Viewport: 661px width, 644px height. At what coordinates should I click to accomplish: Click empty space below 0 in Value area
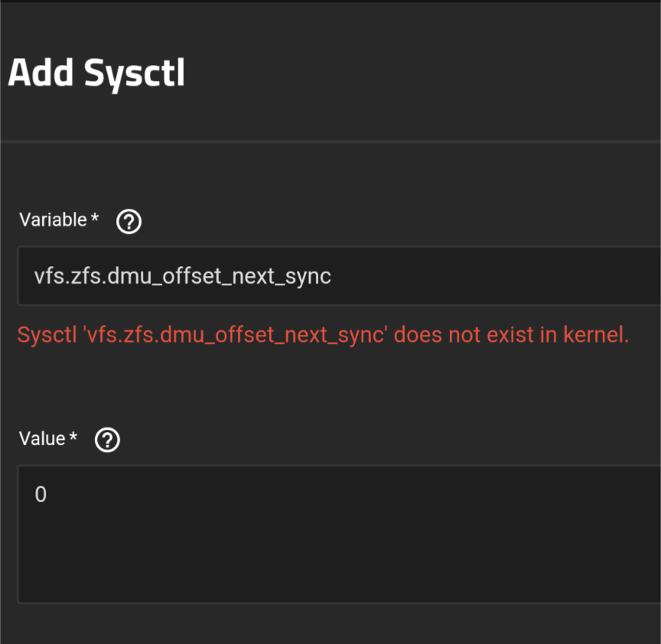click(153, 558)
